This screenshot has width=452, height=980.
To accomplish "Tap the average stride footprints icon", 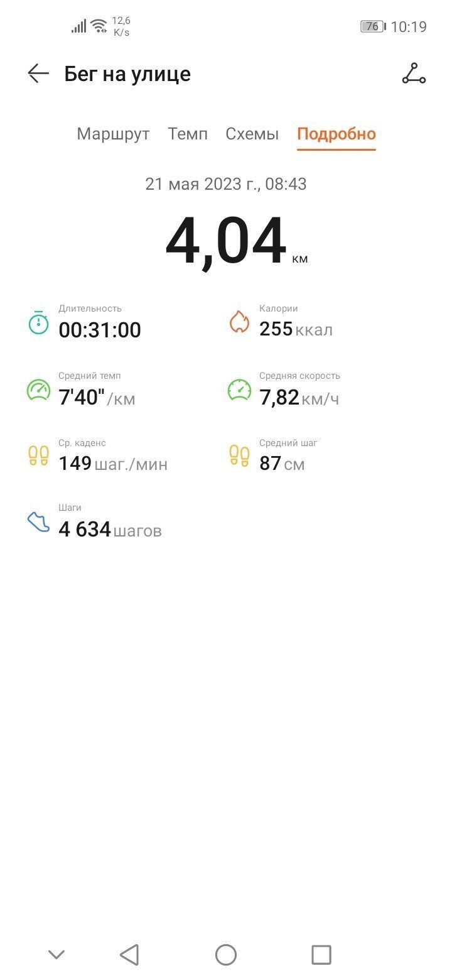I will (239, 455).
